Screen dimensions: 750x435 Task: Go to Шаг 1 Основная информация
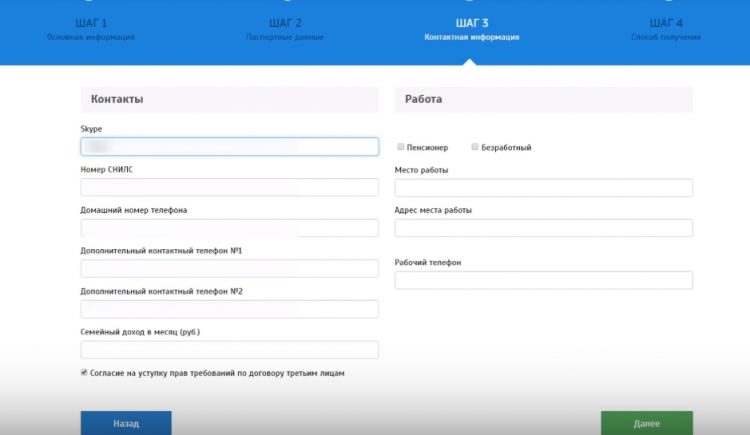(90, 29)
